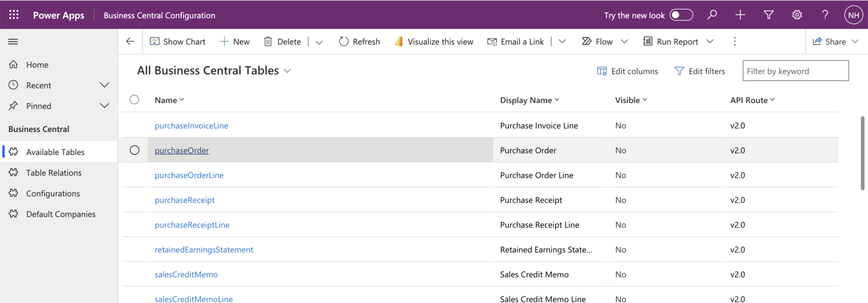
Task: Open the Settings gear icon
Action: [x=797, y=15]
